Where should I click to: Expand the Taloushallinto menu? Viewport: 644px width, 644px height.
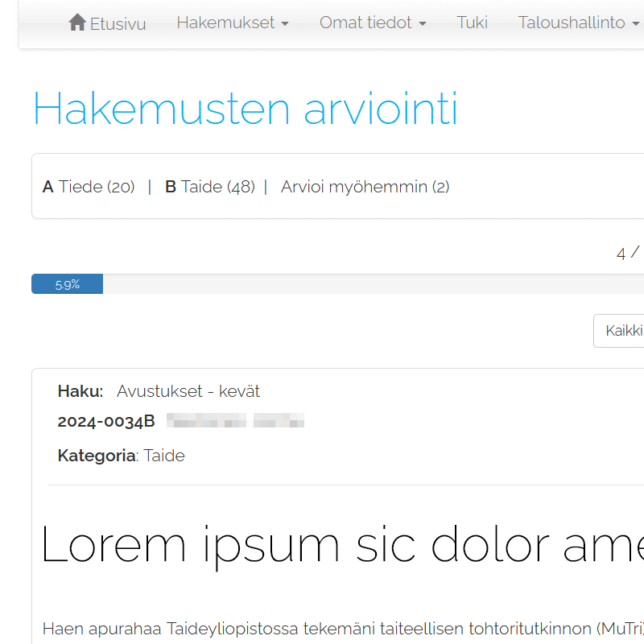pyautogui.click(x=578, y=23)
